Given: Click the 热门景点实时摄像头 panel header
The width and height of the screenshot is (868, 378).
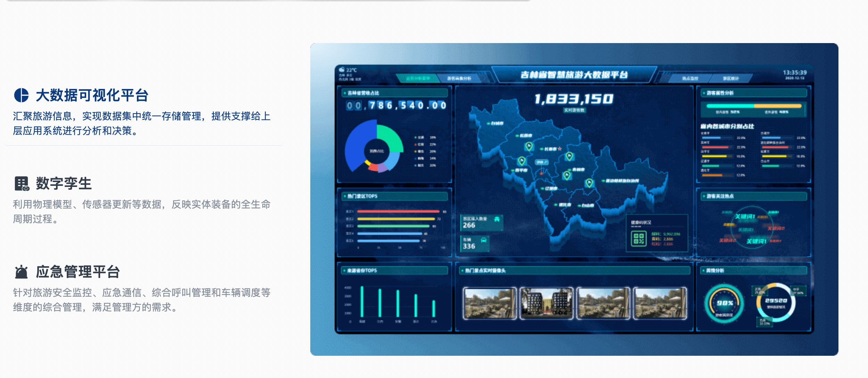Looking at the screenshot, I should tap(575, 270).
